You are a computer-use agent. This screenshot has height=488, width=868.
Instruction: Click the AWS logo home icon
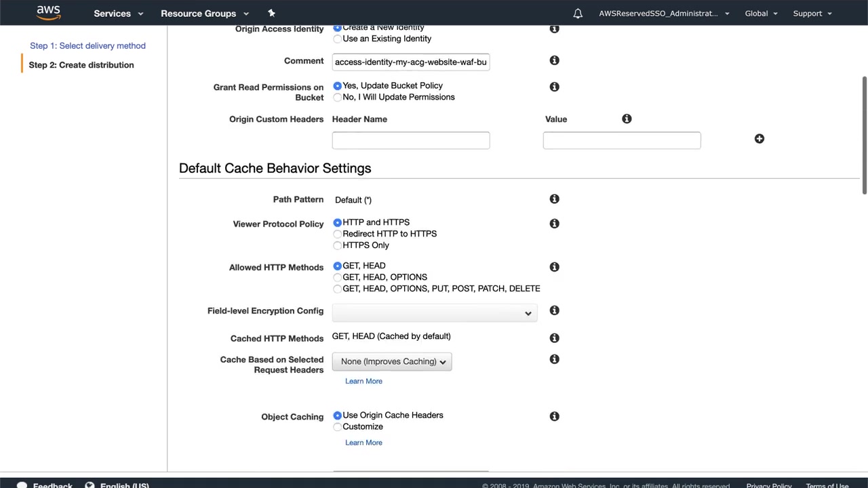pos(48,13)
